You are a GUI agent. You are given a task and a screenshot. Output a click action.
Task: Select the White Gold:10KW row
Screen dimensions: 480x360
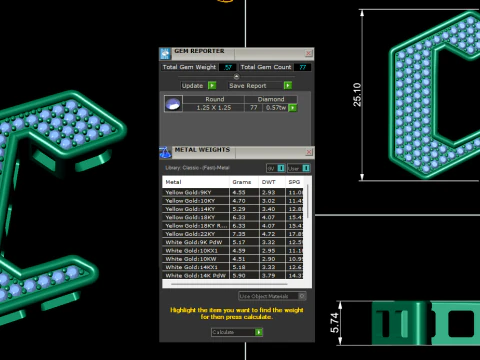point(233,259)
